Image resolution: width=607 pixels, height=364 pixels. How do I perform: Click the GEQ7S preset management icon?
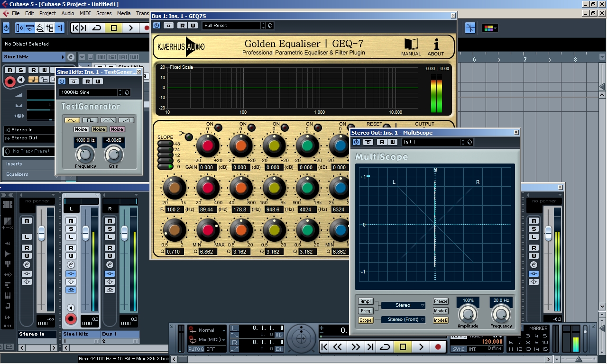pyautogui.click(x=270, y=26)
